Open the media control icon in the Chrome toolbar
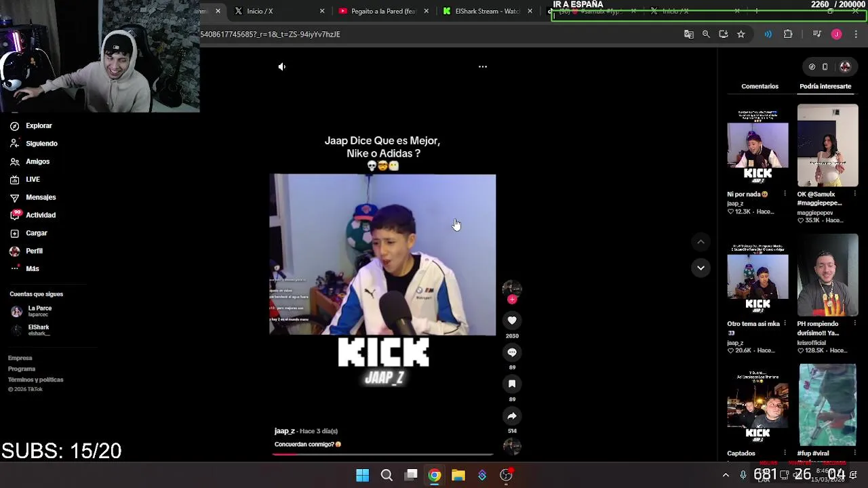Image resolution: width=868 pixels, height=488 pixels. tap(817, 34)
